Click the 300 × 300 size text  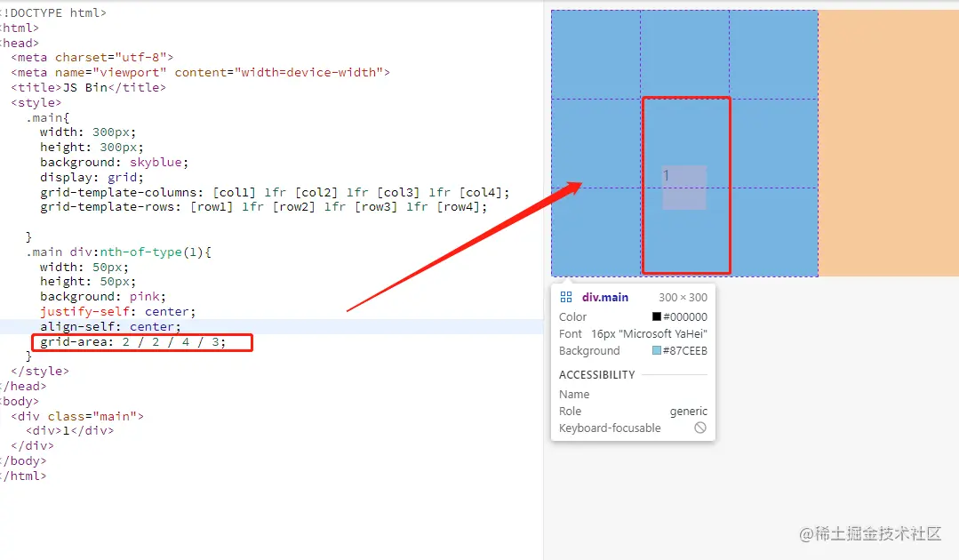tap(683, 297)
